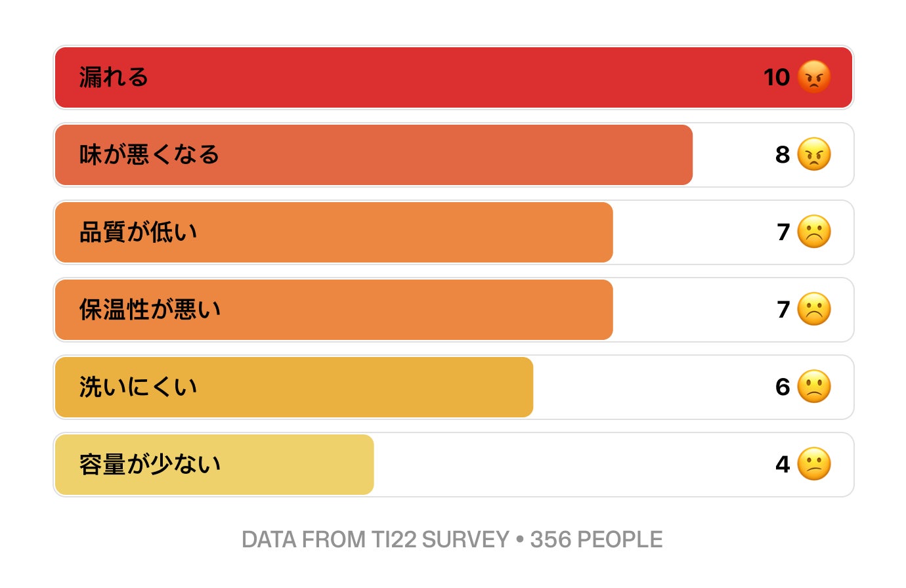This screenshot has width=906, height=588.
Task: Click the score number 6
Action: pyautogui.click(x=783, y=387)
